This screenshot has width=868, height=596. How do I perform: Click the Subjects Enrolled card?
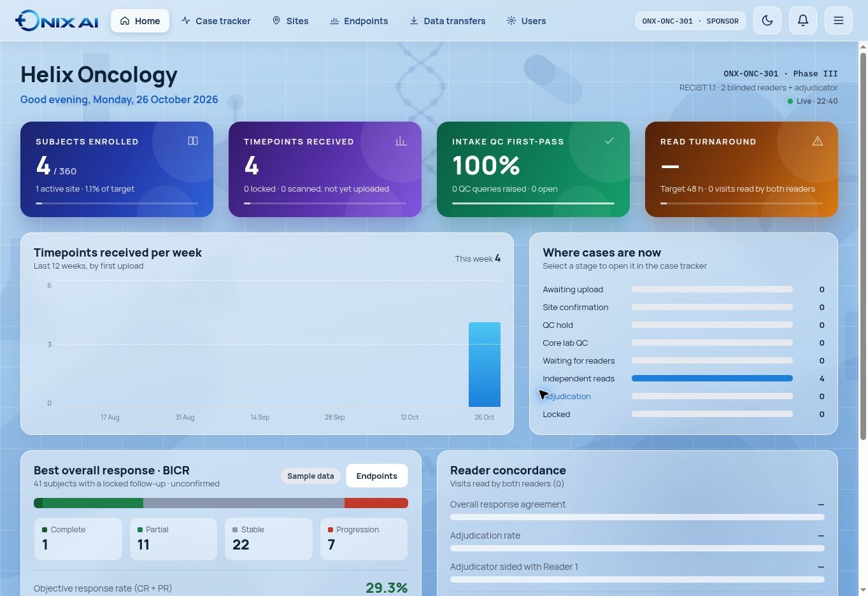117,169
